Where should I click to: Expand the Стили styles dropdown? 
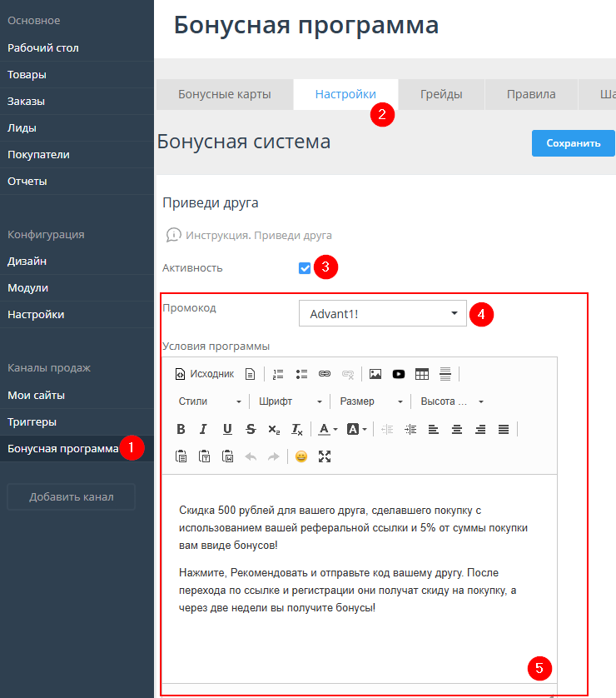209,401
